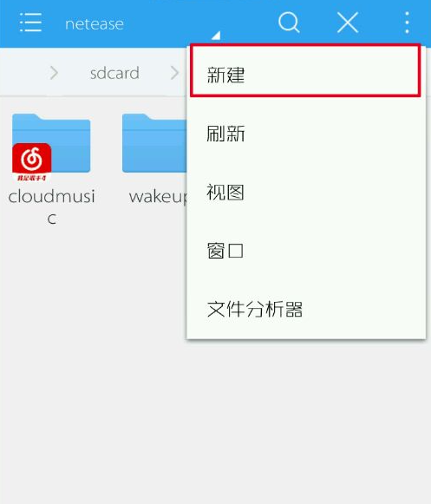Open the three-dot overflow menu
431x504 pixels.
(407, 23)
